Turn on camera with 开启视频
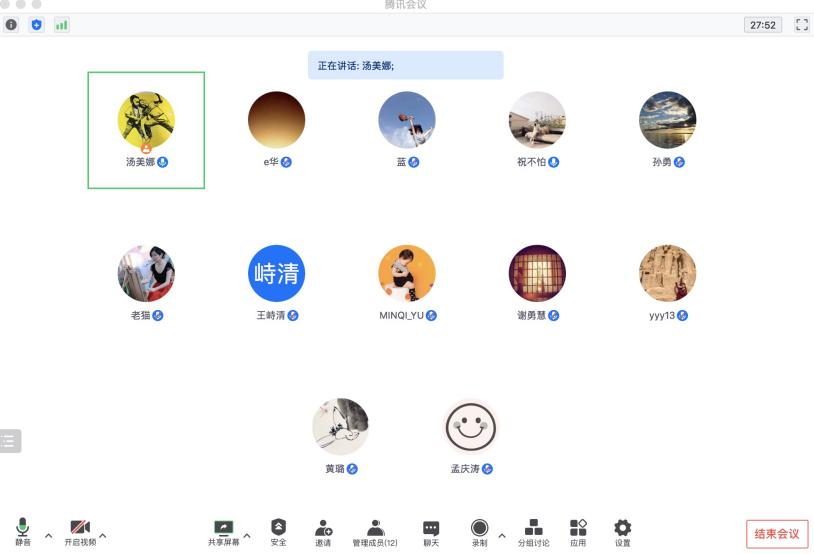The image size is (814, 554). 80,531
